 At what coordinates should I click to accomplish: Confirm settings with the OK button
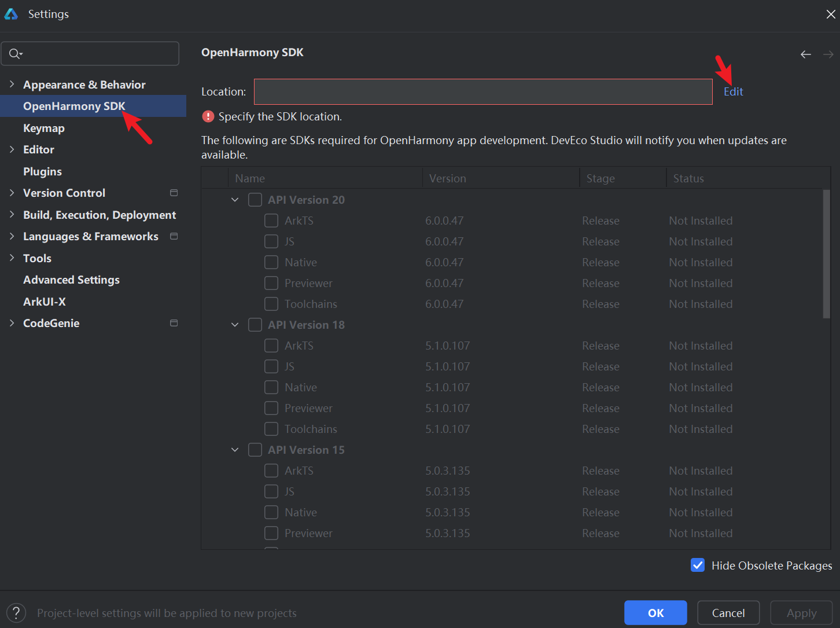tap(655, 613)
